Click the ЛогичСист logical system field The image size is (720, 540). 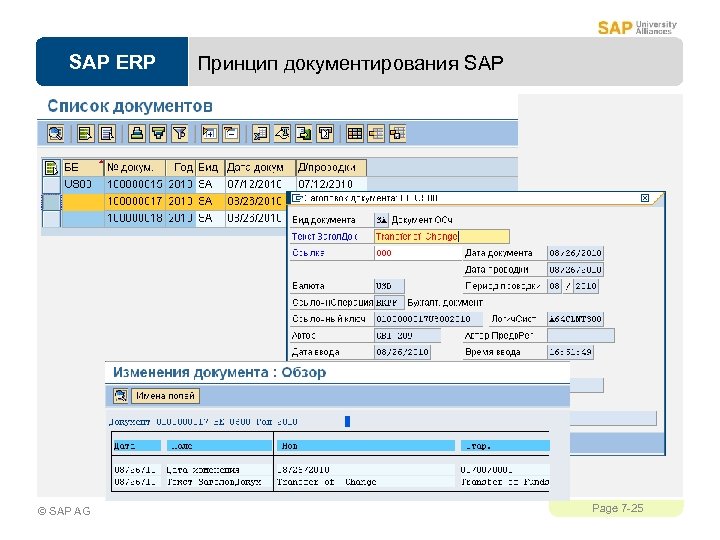(575, 319)
